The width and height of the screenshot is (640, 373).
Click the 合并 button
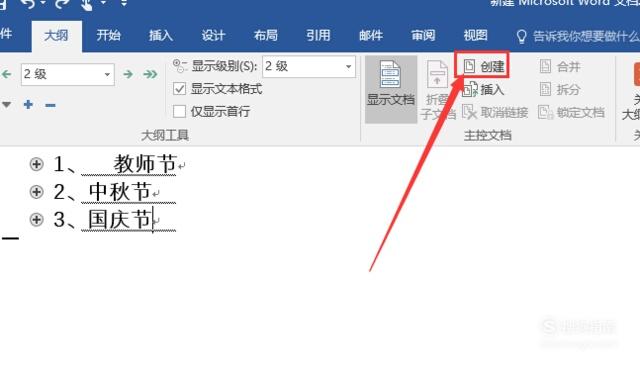point(560,66)
